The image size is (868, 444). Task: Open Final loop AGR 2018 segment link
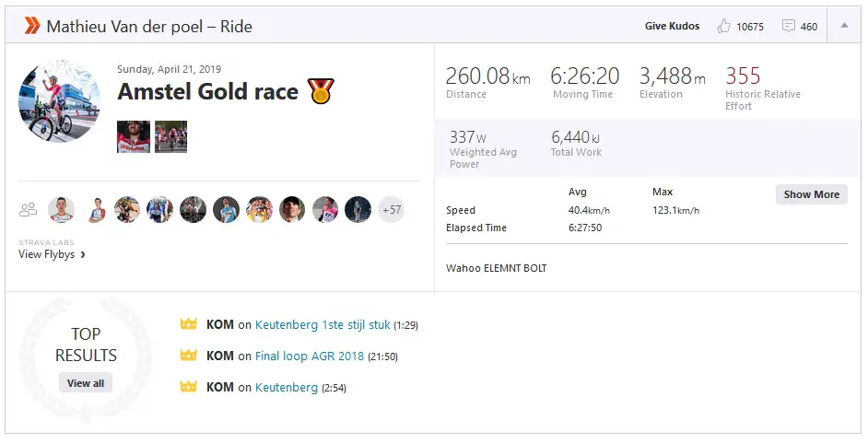click(310, 356)
